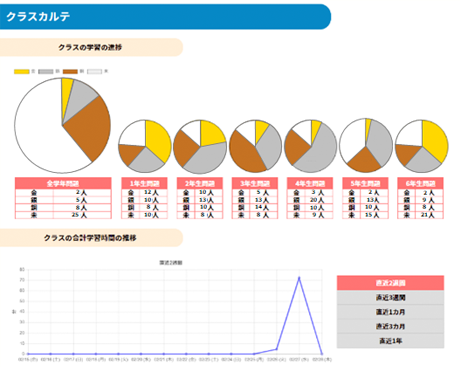
Task: Click the 9人 silver cell in 6年生問題 table
Action: point(429,200)
